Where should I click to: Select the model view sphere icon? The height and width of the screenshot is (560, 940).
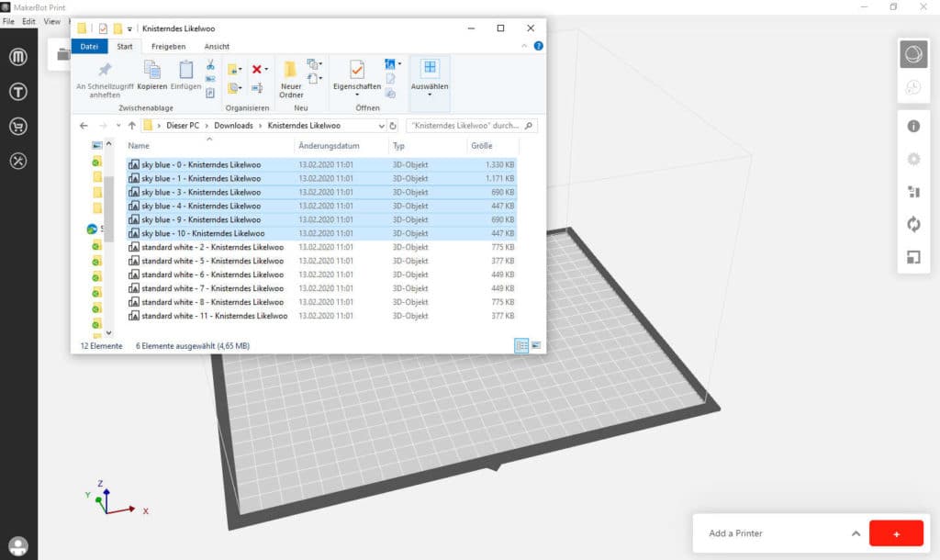coord(913,54)
